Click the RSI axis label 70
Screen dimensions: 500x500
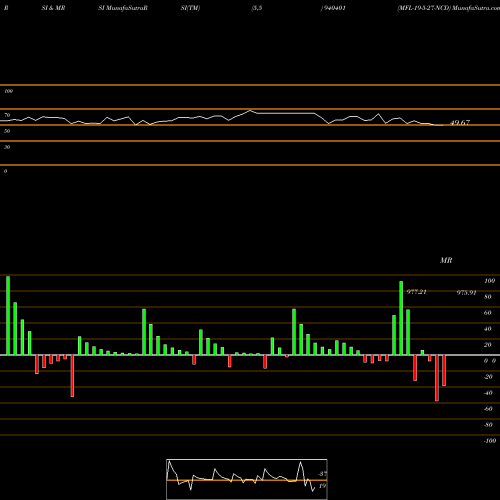coord(7,115)
